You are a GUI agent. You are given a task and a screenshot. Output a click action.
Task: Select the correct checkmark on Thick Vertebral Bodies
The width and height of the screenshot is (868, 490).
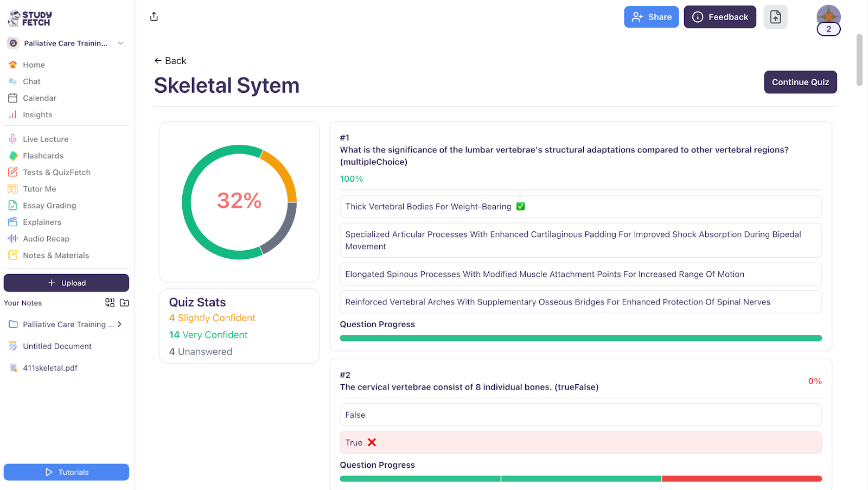coord(520,206)
